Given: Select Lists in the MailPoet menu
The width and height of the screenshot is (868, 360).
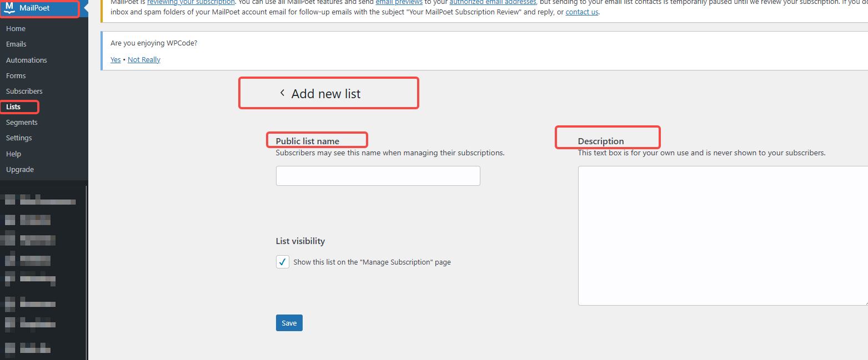Looking at the screenshot, I should point(13,107).
